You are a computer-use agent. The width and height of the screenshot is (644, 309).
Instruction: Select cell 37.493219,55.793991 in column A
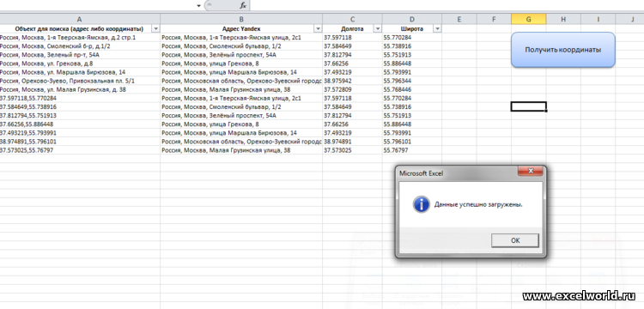pyautogui.click(x=80, y=133)
